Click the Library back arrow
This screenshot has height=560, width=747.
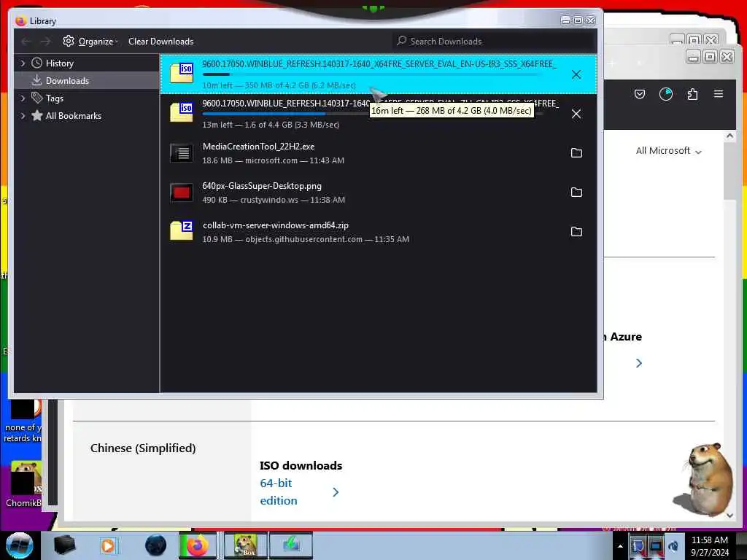tap(26, 42)
